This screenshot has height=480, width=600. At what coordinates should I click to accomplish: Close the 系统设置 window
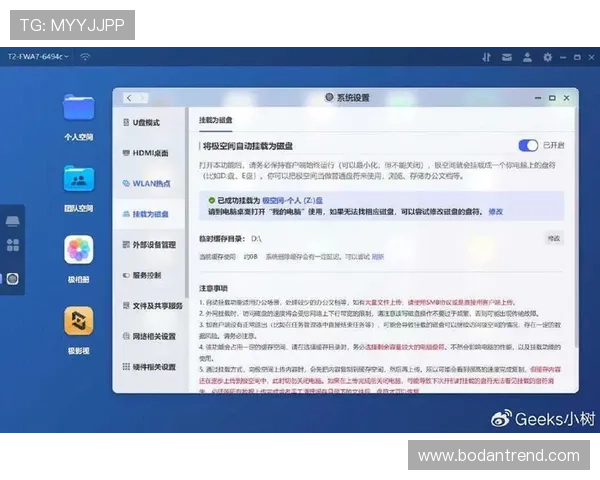tap(566, 98)
